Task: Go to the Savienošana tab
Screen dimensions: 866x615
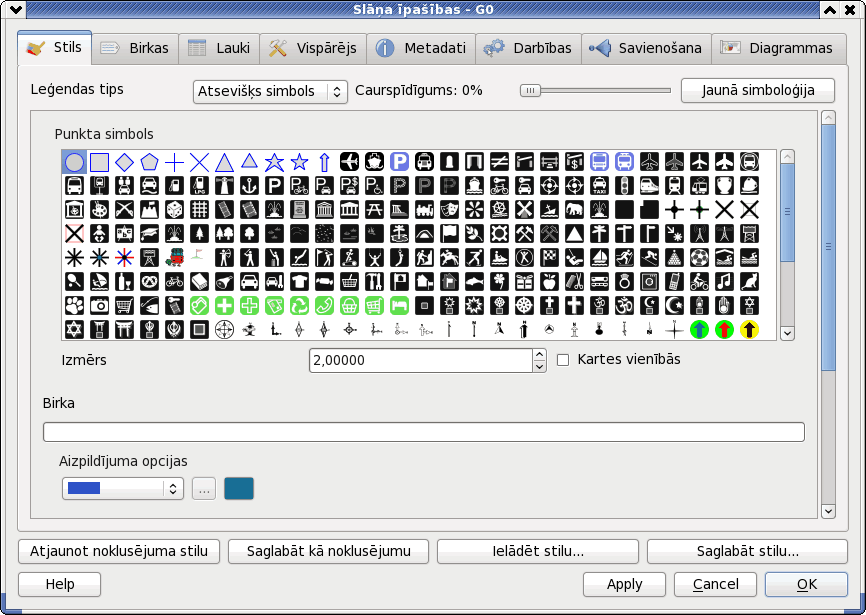Action: click(x=646, y=49)
